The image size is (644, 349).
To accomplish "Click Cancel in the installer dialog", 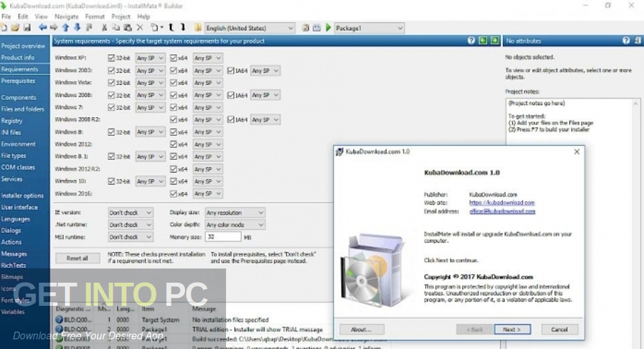I will tap(560, 329).
